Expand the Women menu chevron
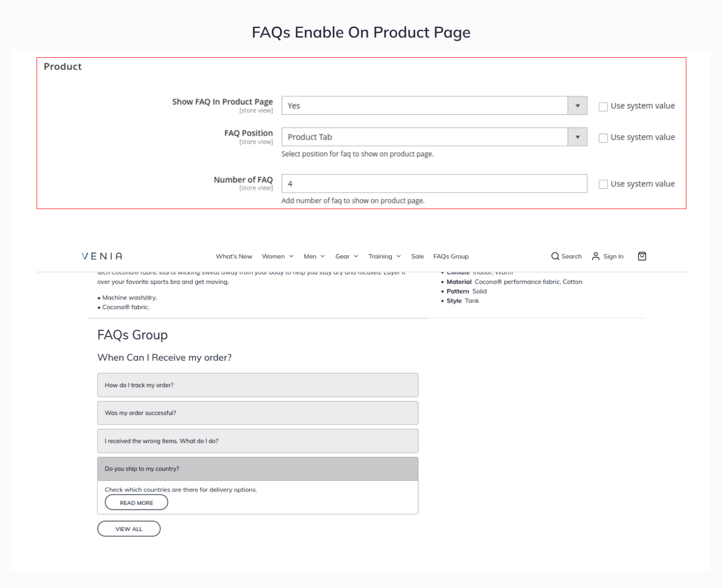Viewport: 722px width, 588px height. click(291, 256)
